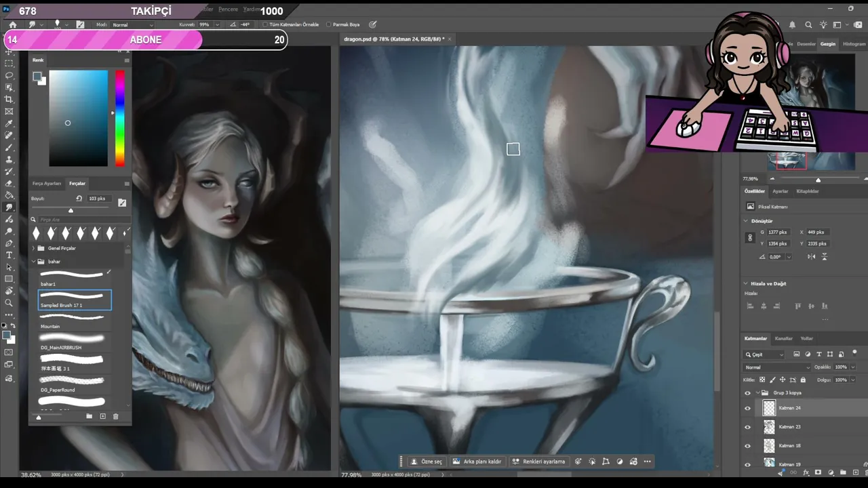Viewport: 868px width, 488px height.
Task: Select the Pen tool
Action: point(9,243)
